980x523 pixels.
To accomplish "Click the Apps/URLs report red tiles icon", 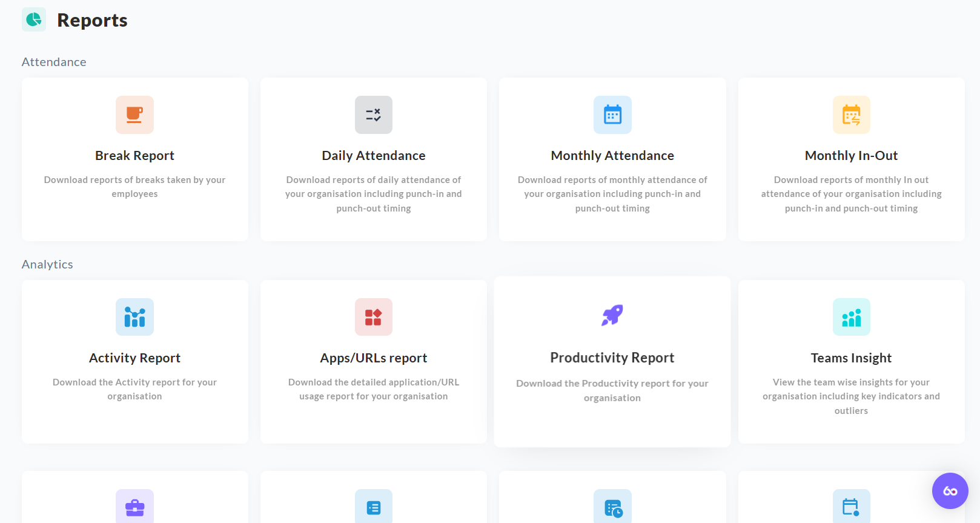I will click(x=374, y=317).
